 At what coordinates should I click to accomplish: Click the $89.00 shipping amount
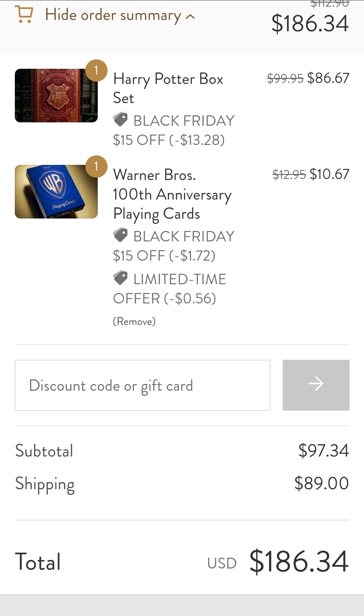point(321,483)
